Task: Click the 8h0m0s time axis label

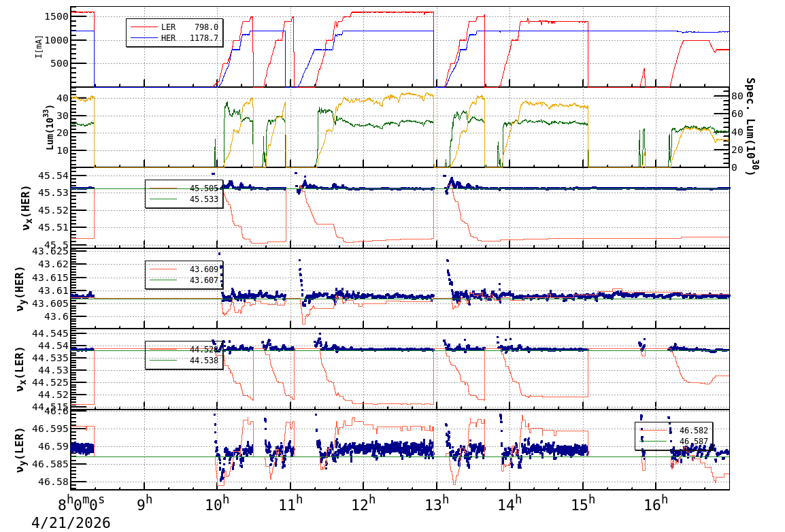Action: coord(81,503)
